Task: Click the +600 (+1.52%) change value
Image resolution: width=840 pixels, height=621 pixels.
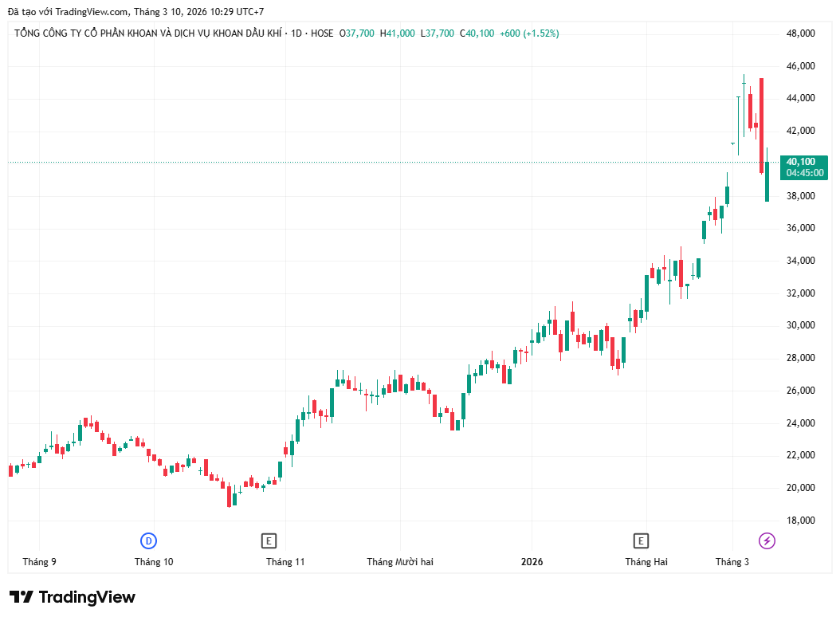Action: point(529,33)
